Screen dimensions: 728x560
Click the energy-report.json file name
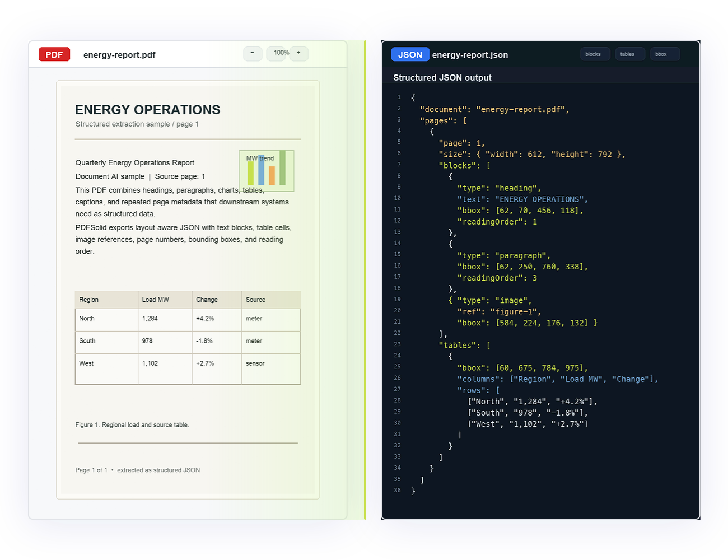pyautogui.click(x=470, y=55)
